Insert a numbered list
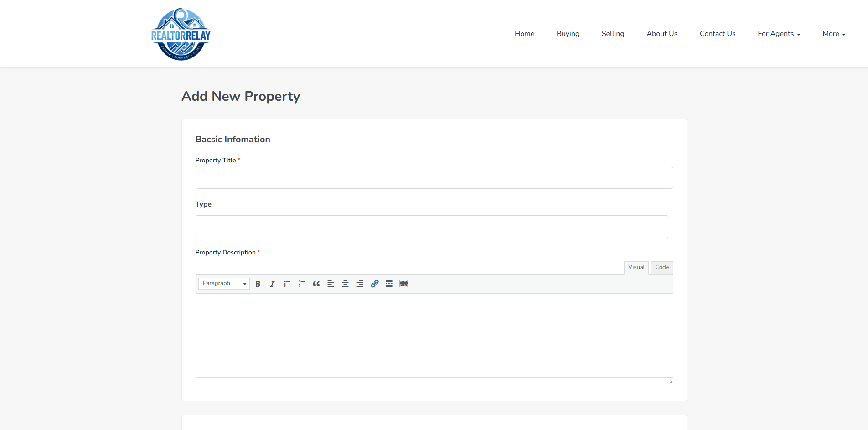This screenshot has height=430, width=868. (301, 283)
